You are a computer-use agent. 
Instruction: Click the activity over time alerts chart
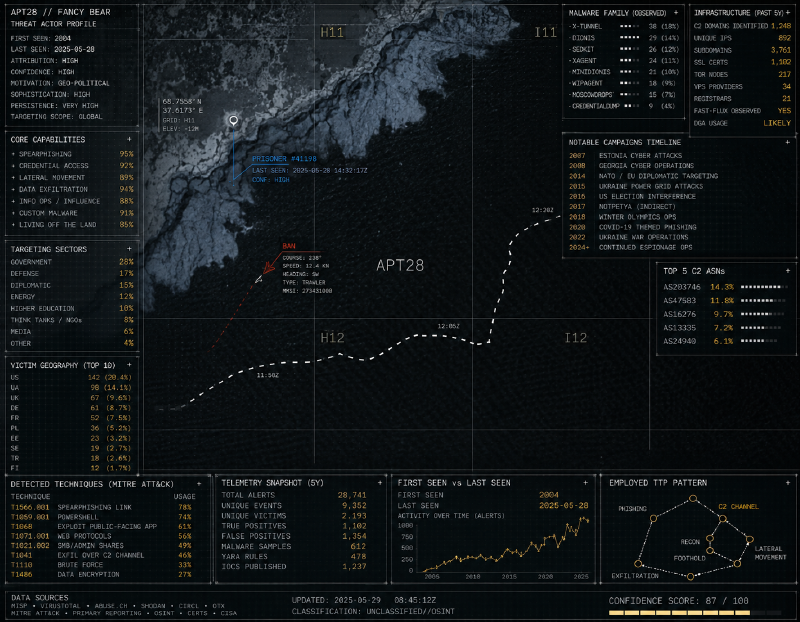(x=501, y=548)
